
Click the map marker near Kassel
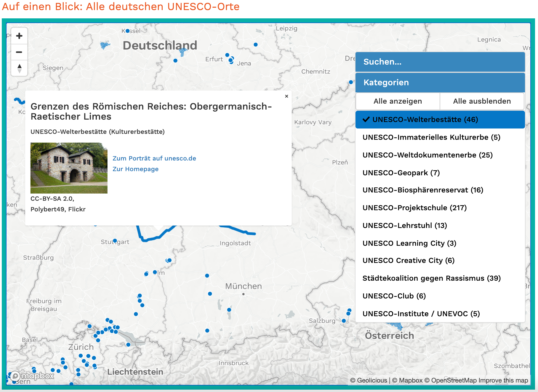pyautogui.click(x=127, y=31)
